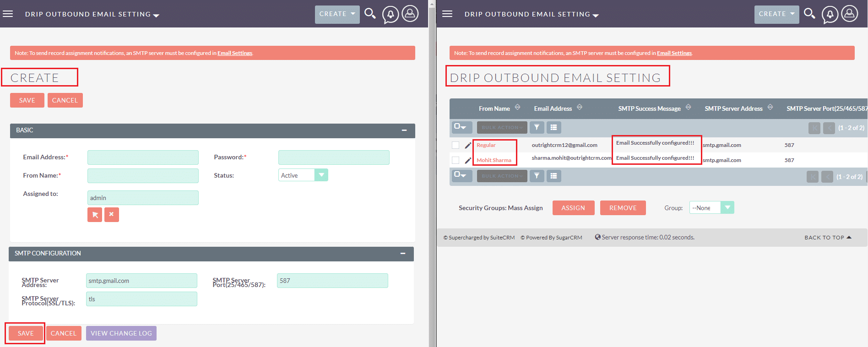Open user profile icon in left window

pyautogui.click(x=410, y=13)
